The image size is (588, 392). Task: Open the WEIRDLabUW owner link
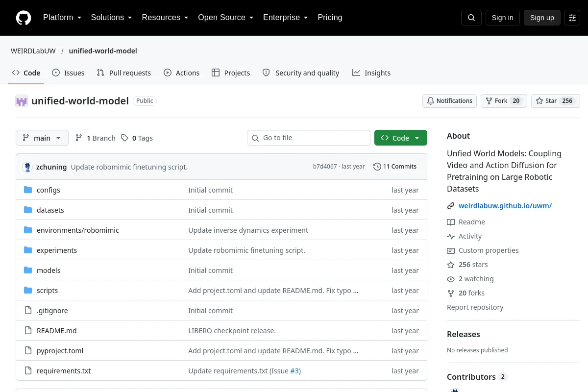[x=33, y=51]
